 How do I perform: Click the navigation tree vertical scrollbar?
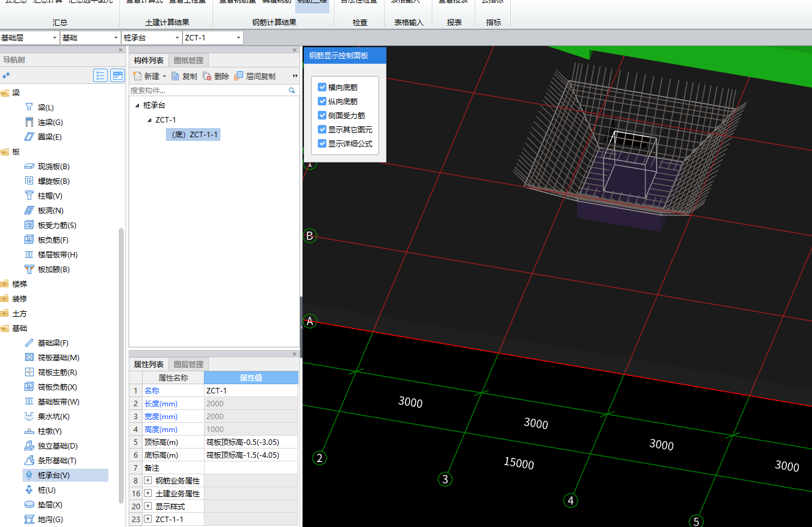click(x=121, y=365)
